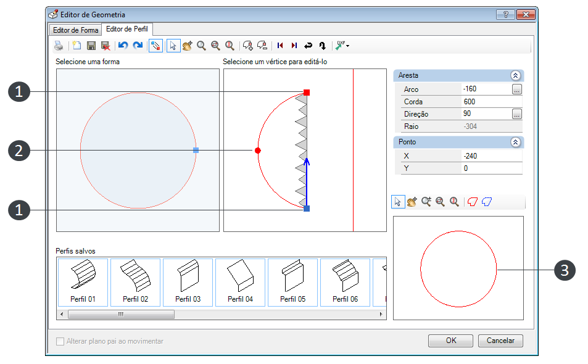Viewport: 588px width, 364px height.
Task: Redo with the blue forward arrow
Action: coord(138,46)
